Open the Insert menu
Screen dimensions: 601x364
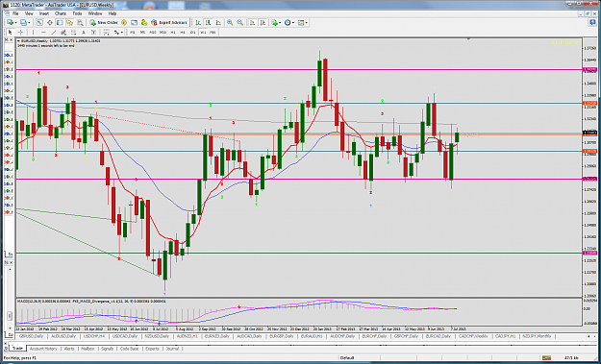[x=44, y=13]
